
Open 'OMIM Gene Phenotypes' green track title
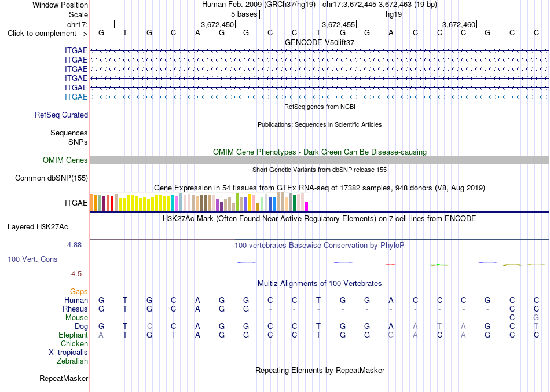pyautogui.click(x=320, y=152)
